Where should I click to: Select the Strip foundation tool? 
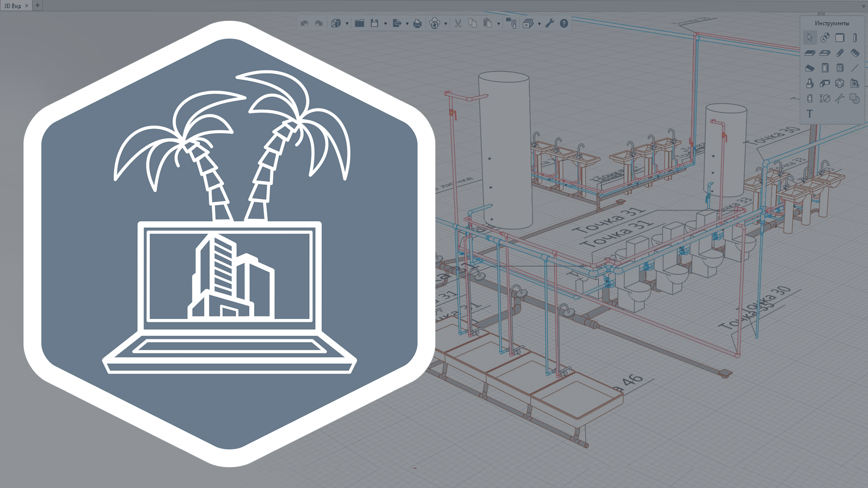point(825,84)
